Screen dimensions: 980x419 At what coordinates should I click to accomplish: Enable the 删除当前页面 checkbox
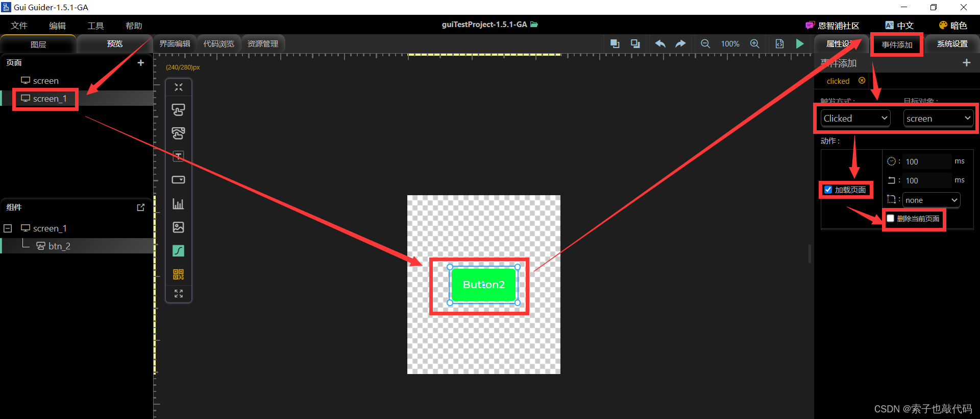[891, 218]
